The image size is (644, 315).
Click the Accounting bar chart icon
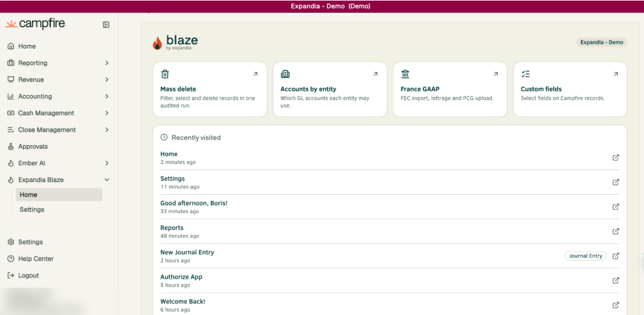click(x=11, y=97)
